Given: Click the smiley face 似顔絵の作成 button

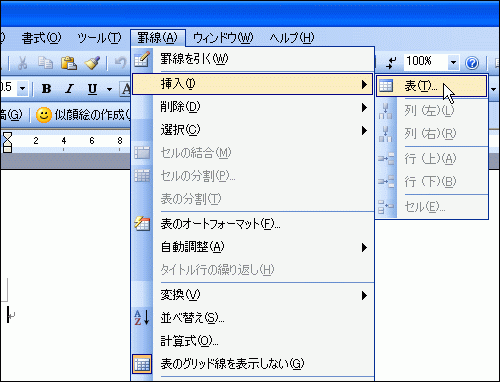Looking at the screenshot, I should tap(82, 115).
